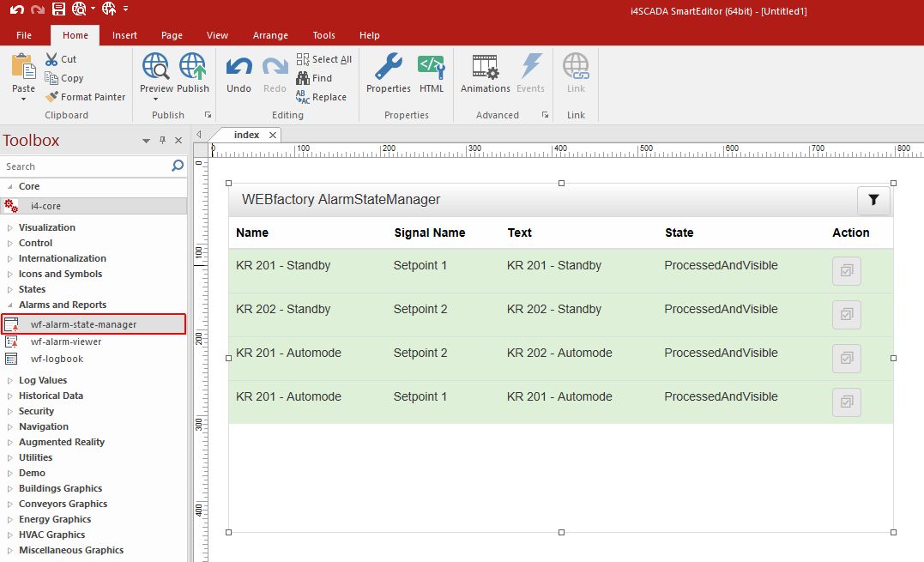Click the save floppy disk icon
Image resolution: width=924 pixels, height=562 pixels.
pos(58,9)
